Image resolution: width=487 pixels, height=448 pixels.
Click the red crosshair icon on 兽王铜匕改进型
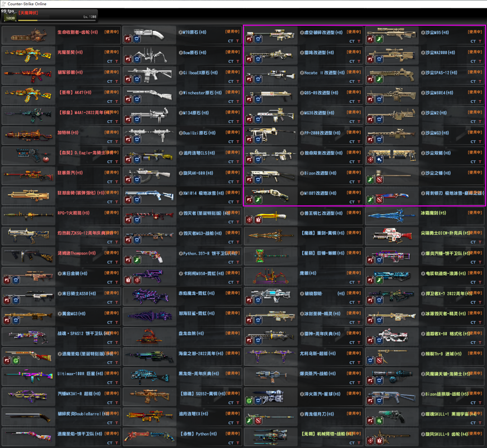pyautogui.click(x=249, y=220)
